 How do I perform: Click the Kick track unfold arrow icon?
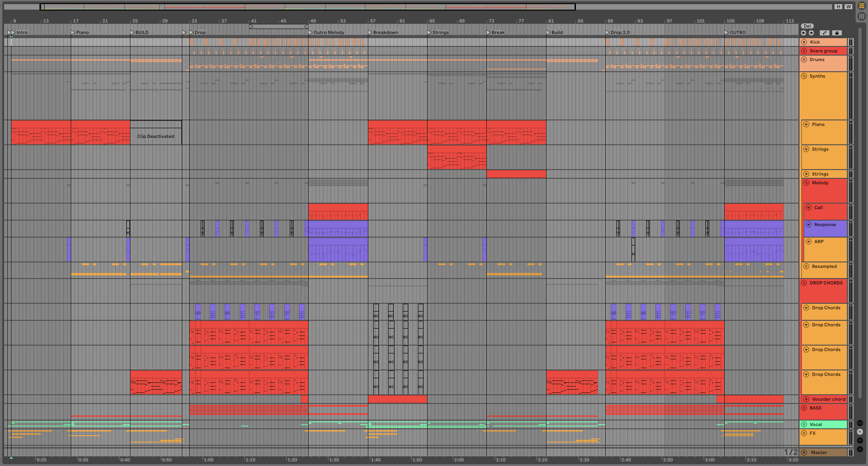point(804,42)
